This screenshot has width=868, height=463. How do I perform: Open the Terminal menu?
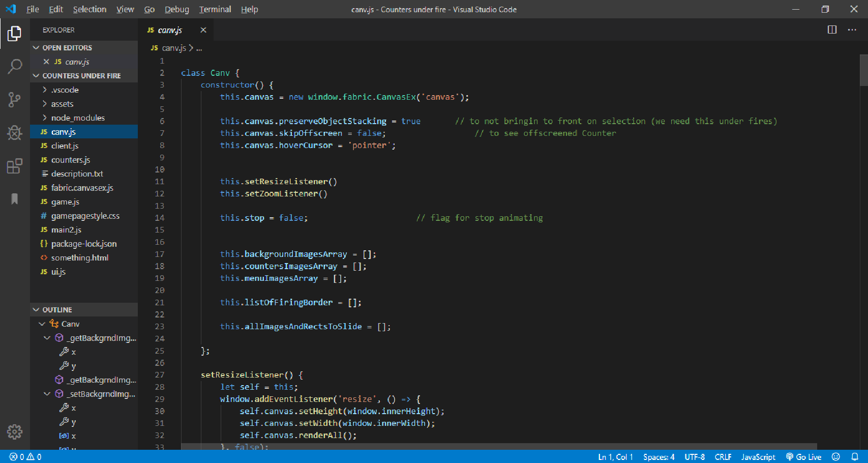(x=215, y=9)
